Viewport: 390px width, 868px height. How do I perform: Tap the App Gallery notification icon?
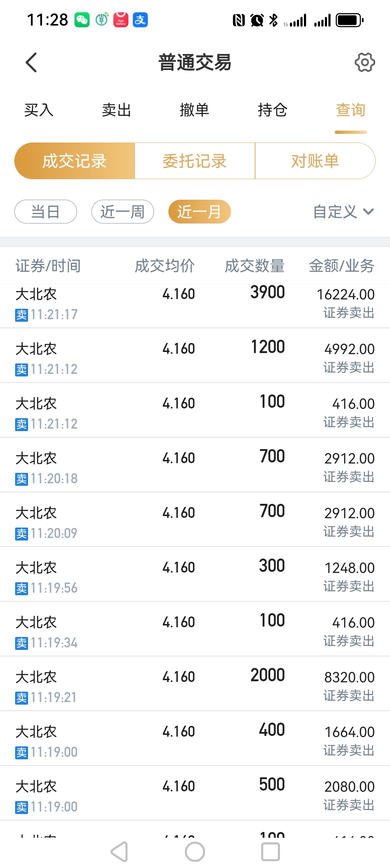click(121, 20)
